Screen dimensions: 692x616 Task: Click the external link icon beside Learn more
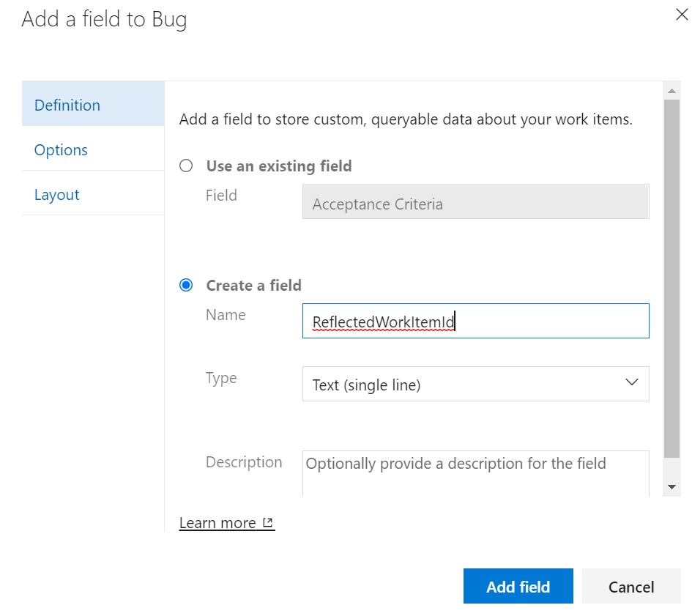click(267, 522)
